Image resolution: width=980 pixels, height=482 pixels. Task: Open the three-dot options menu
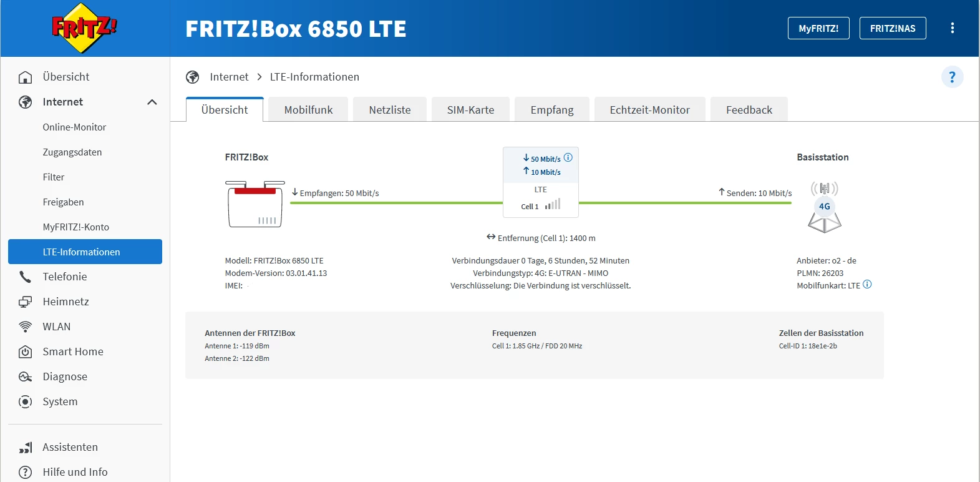(952, 28)
